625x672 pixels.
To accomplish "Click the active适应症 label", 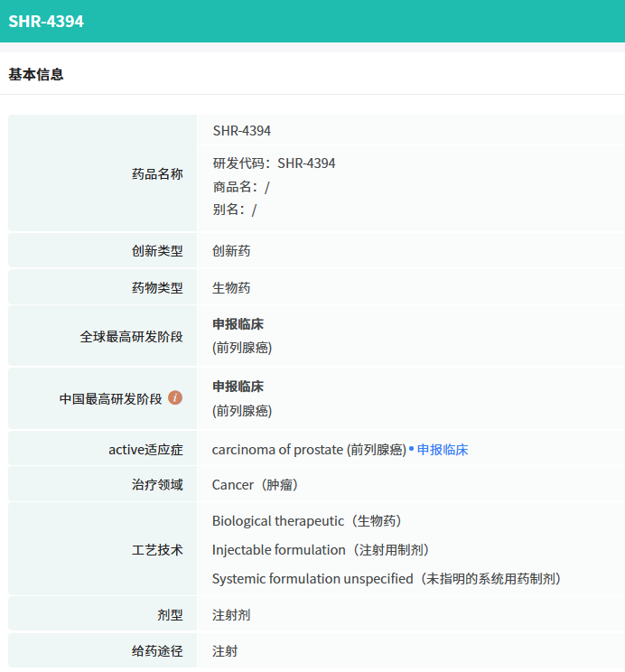I will pos(145,450).
